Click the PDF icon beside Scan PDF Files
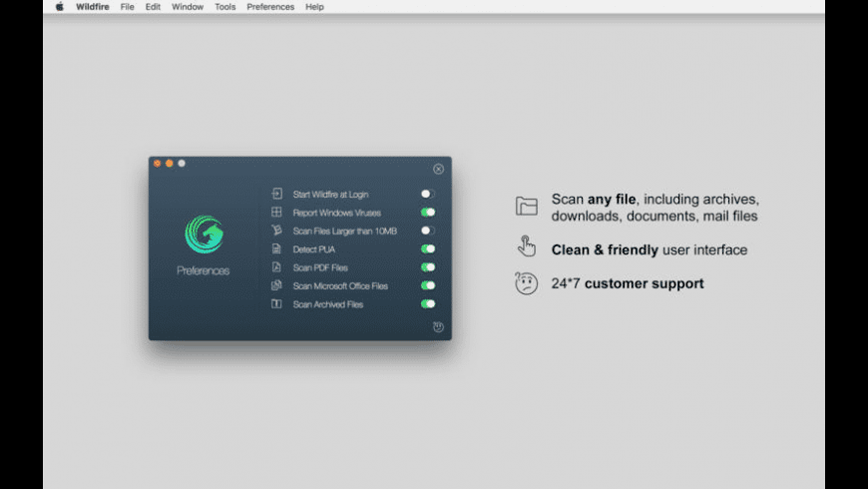The image size is (868, 489). tap(276, 266)
